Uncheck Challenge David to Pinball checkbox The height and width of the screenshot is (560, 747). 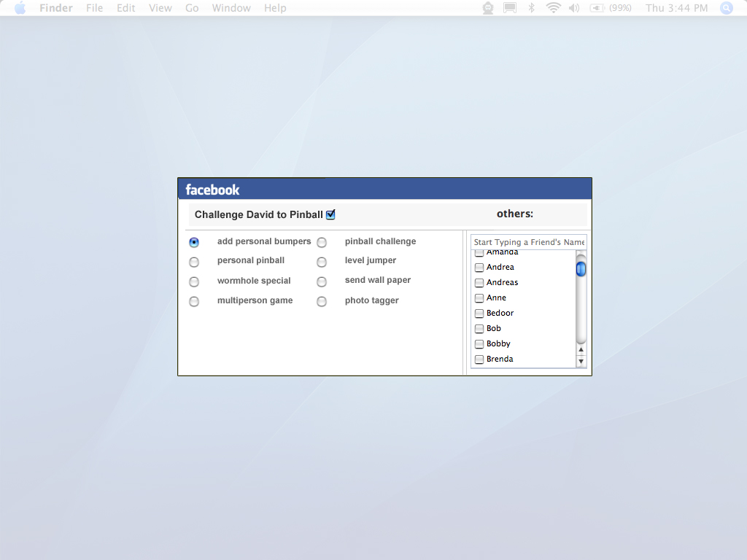pos(330,214)
